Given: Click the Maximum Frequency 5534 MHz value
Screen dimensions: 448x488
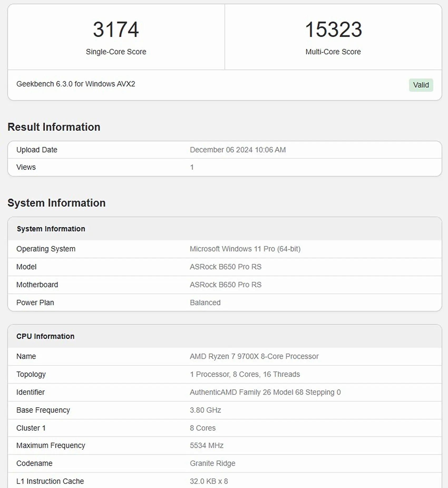Looking at the screenshot, I should 207,445.
